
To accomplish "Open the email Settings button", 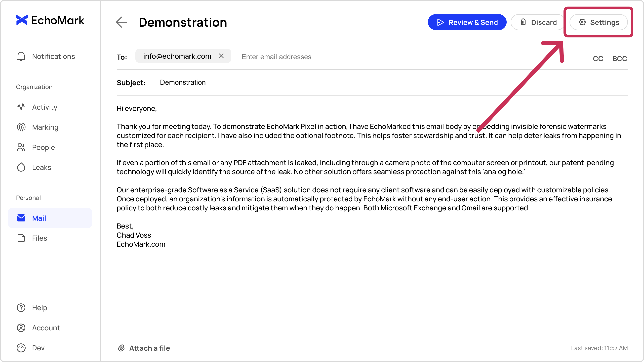I will click(598, 22).
